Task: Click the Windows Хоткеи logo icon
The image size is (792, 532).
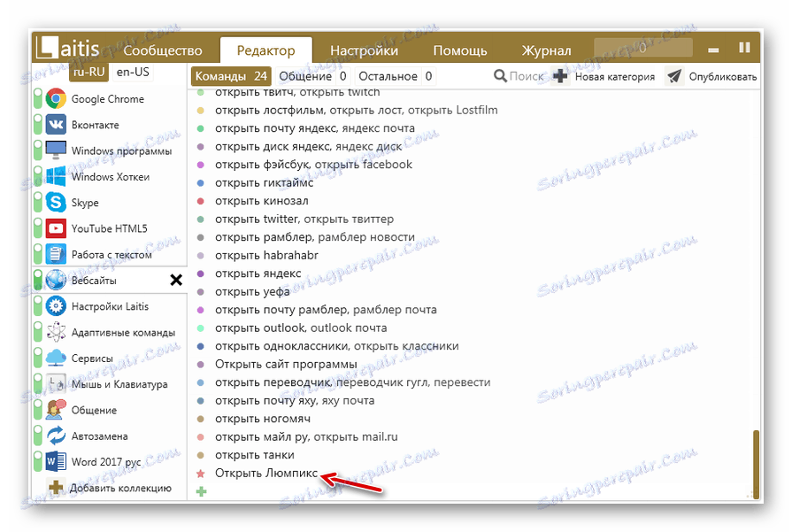Action: (x=56, y=177)
